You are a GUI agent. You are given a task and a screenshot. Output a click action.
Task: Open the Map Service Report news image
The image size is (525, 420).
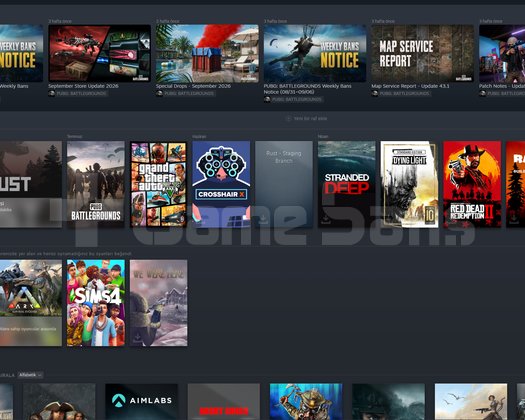click(423, 53)
